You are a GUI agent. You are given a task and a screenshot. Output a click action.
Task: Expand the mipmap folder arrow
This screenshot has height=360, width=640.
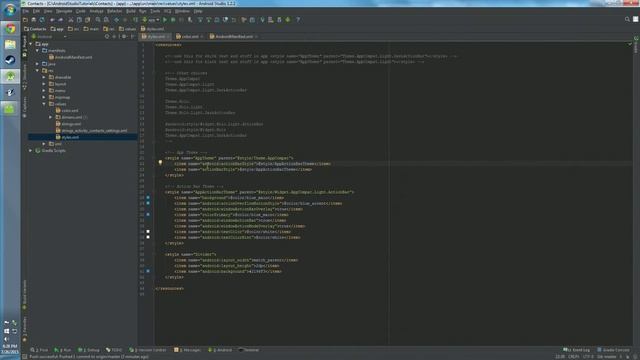tap(44, 97)
